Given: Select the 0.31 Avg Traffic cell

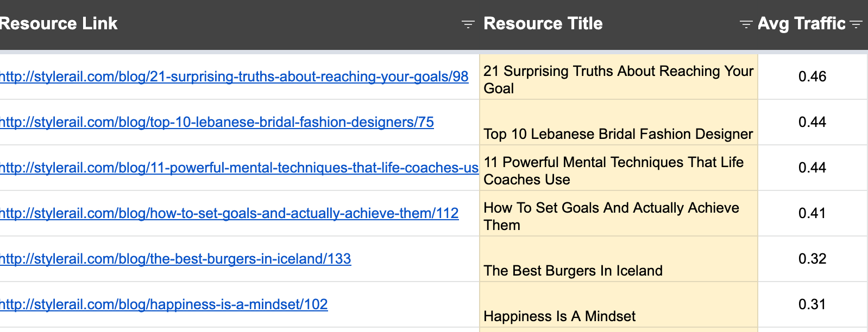Looking at the screenshot, I should pyautogui.click(x=812, y=304).
